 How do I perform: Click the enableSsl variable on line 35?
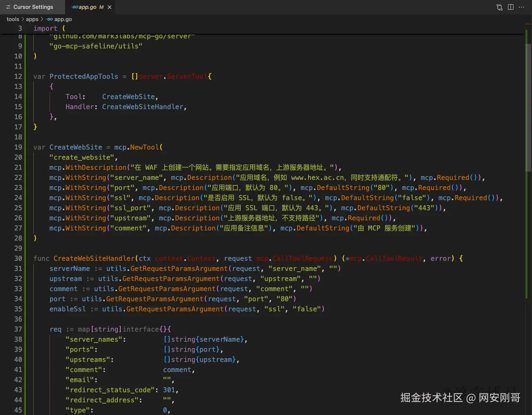(x=67, y=309)
